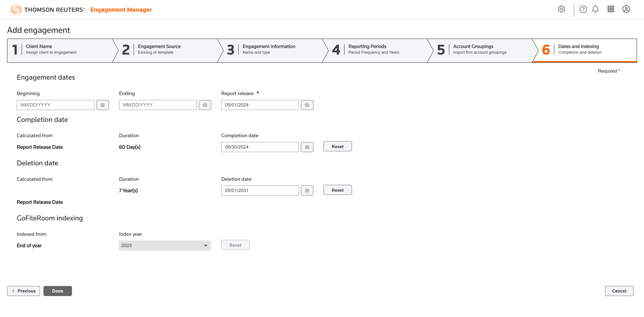
Task: Go back with Previous button
Action: [x=23, y=291]
